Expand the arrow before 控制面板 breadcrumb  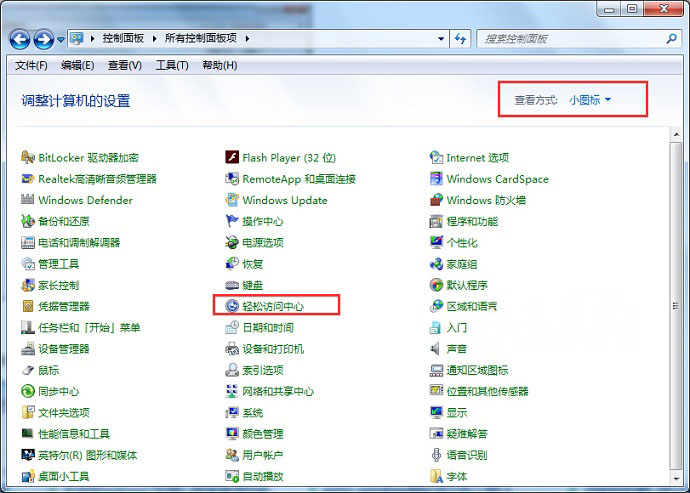point(92,39)
